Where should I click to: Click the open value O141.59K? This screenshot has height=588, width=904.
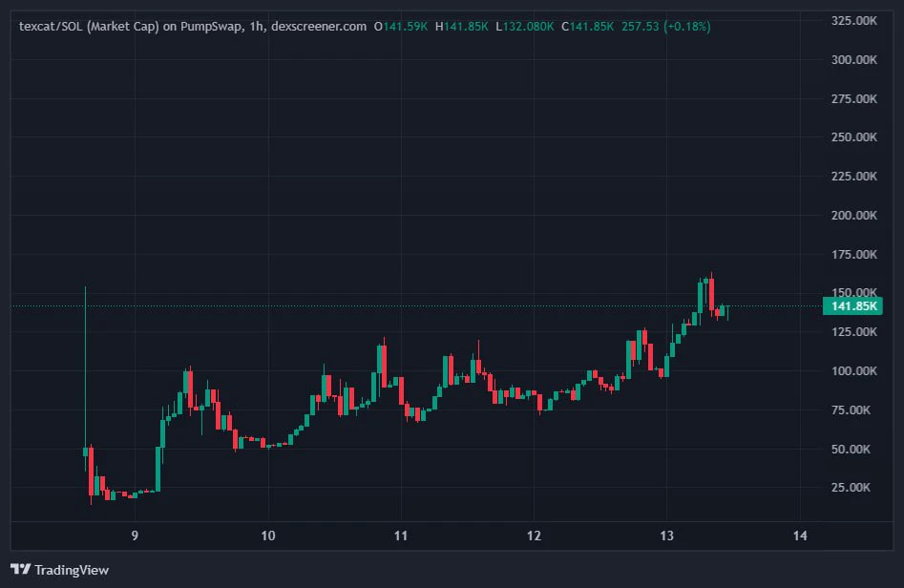401,27
